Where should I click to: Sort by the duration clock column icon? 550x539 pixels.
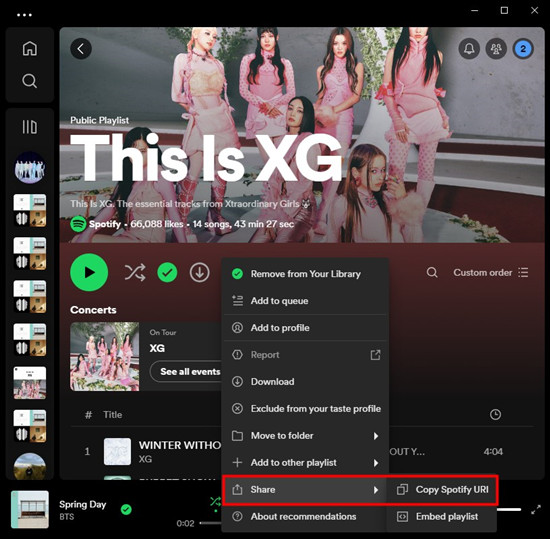495,415
